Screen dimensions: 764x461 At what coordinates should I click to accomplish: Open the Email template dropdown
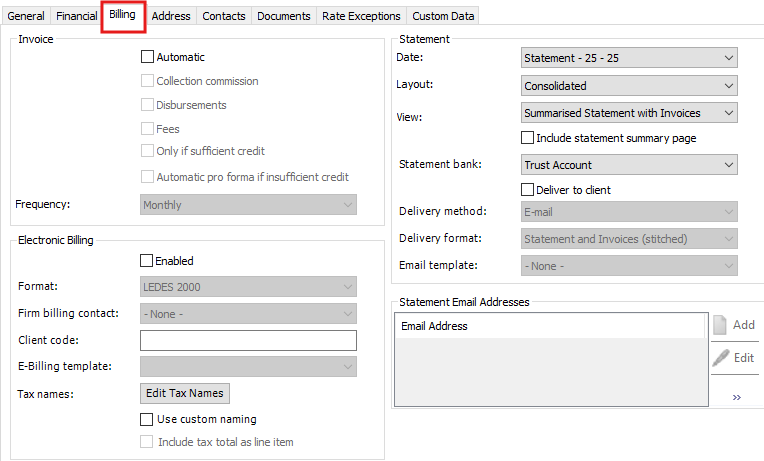pyautogui.click(x=629, y=266)
